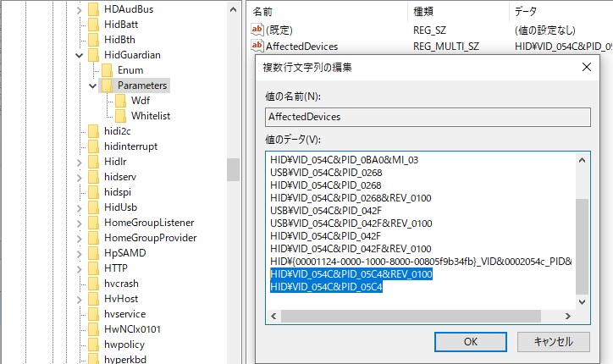Click the Wdf subkey folder icon

[120, 101]
